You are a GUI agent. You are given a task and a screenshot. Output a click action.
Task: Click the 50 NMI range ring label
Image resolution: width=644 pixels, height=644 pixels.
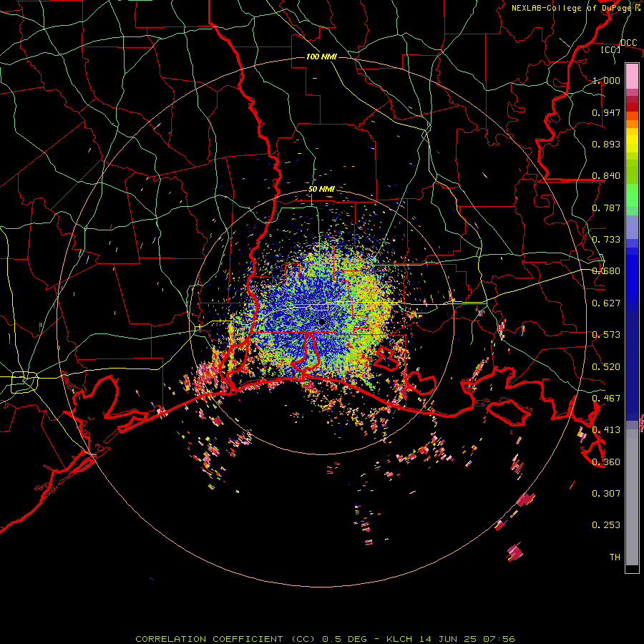pyautogui.click(x=321, y=189)
